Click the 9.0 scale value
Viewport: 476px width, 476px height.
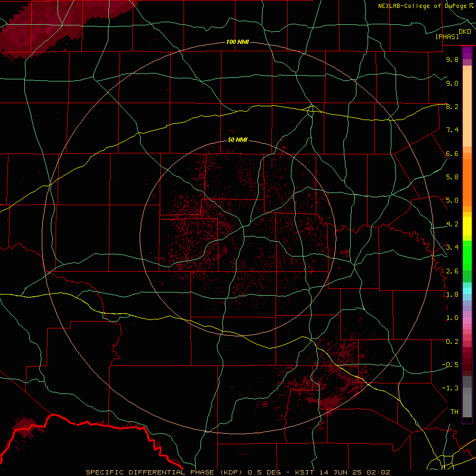pyautogui.click(x=452, y=83)
